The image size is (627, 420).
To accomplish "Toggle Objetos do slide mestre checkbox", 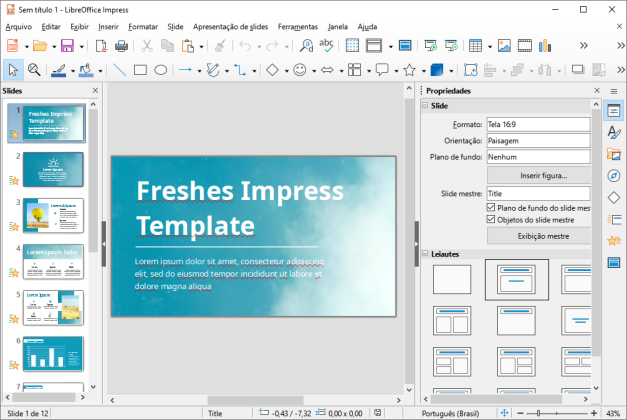I will [491, 219].
